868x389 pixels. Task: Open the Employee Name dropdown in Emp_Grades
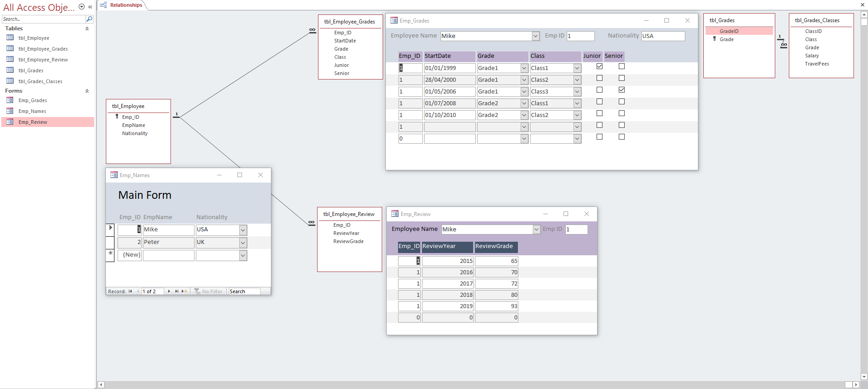click(x=536, y=36)
